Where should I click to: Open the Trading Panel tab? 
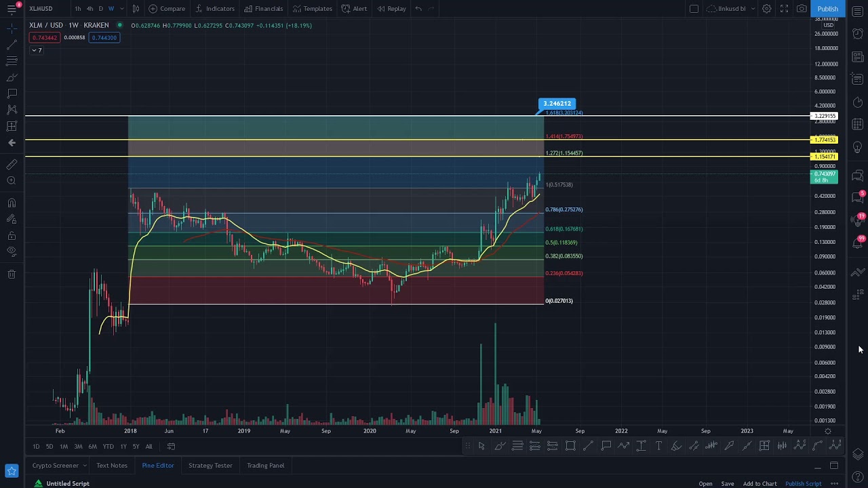[x=265, y=466]
